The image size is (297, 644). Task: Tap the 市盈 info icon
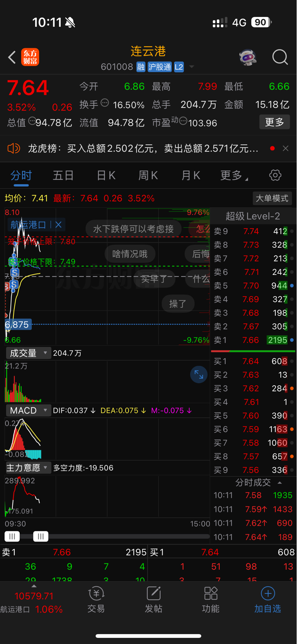[183, 121]
